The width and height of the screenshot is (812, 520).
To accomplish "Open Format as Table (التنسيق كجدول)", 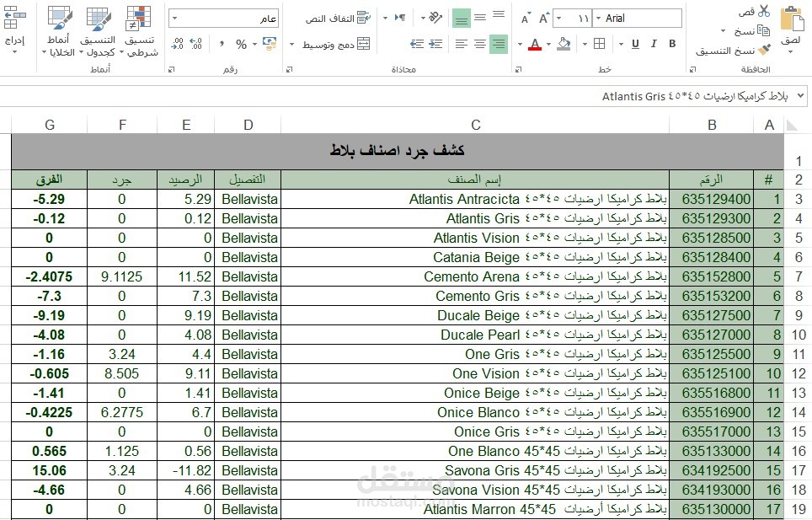I will coord(99,31).
